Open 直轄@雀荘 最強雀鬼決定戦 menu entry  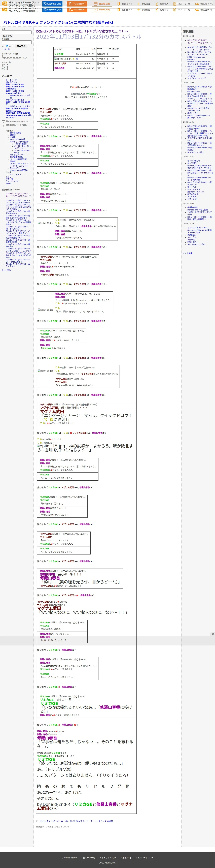[x=17, y=113]
